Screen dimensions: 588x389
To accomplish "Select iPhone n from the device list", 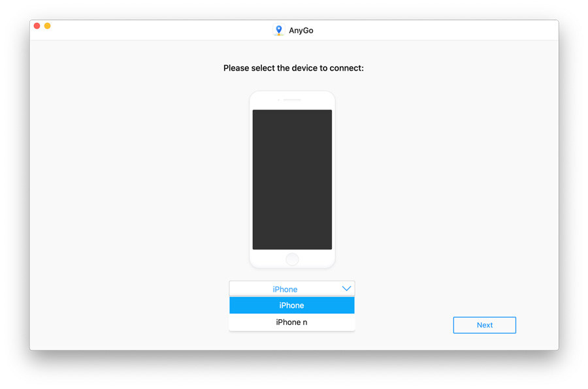I will click(291, 322).
